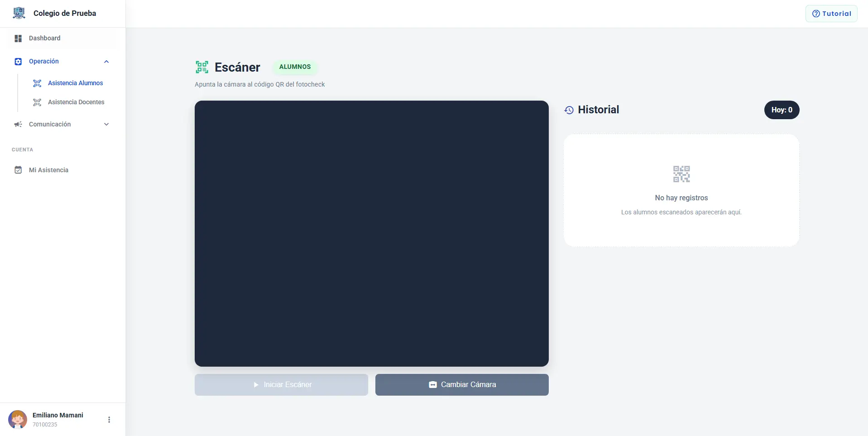Viewport: 868px width, 436px height.
Task: Click the CUENTA section label
Action: [23, 150]
